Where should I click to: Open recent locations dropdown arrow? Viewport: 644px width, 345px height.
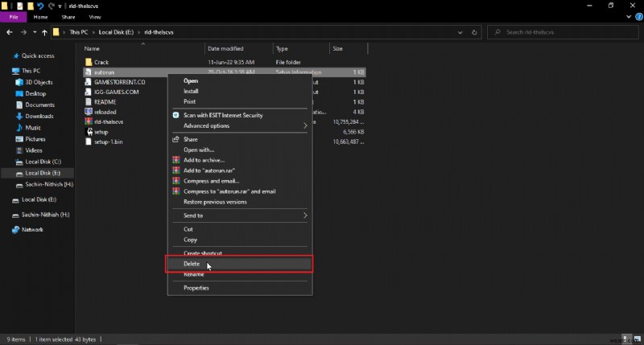(x=35, y=32)
